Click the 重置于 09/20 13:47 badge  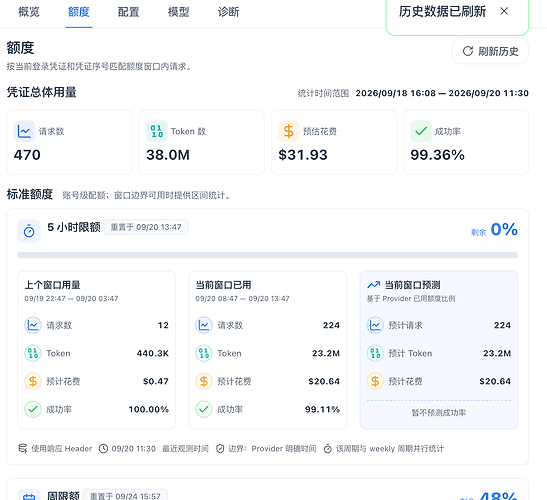coord(146,227)
